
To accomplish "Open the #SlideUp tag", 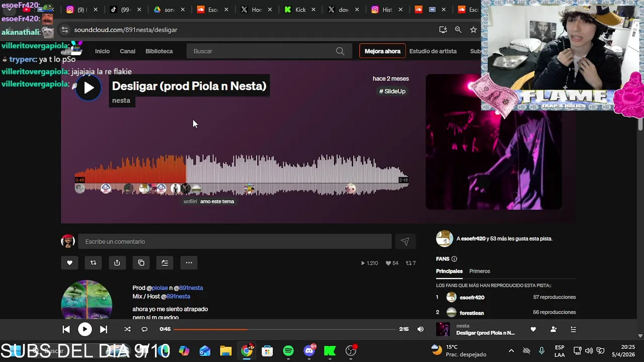I will point(392,91).
